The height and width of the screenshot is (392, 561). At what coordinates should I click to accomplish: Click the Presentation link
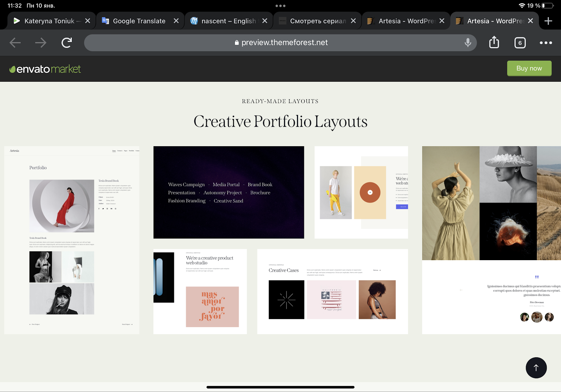pos(182,193)
